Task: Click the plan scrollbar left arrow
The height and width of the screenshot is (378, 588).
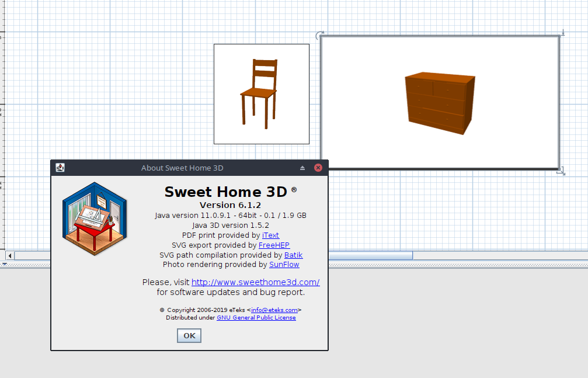Action: point(10,256)
